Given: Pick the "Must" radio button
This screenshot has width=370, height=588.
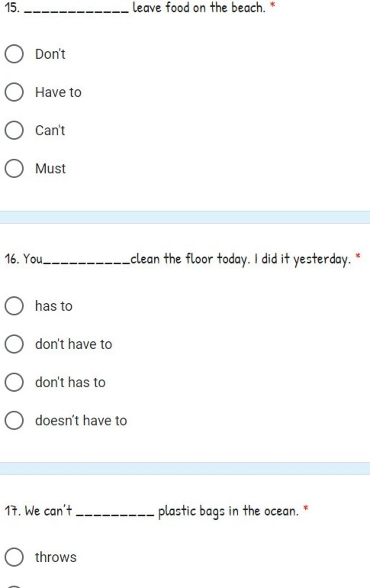Looking at the screenshot, I should click(x=14, y=169).
